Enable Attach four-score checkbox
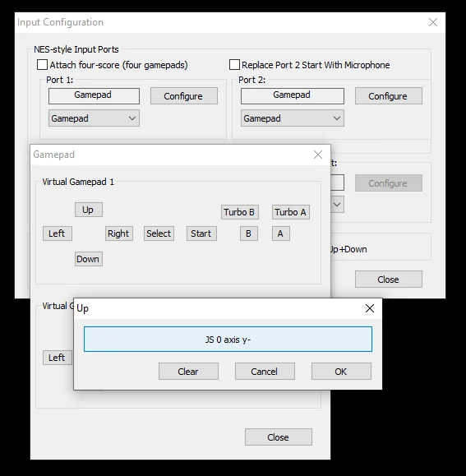466x476 pixels. click(42, 65)
